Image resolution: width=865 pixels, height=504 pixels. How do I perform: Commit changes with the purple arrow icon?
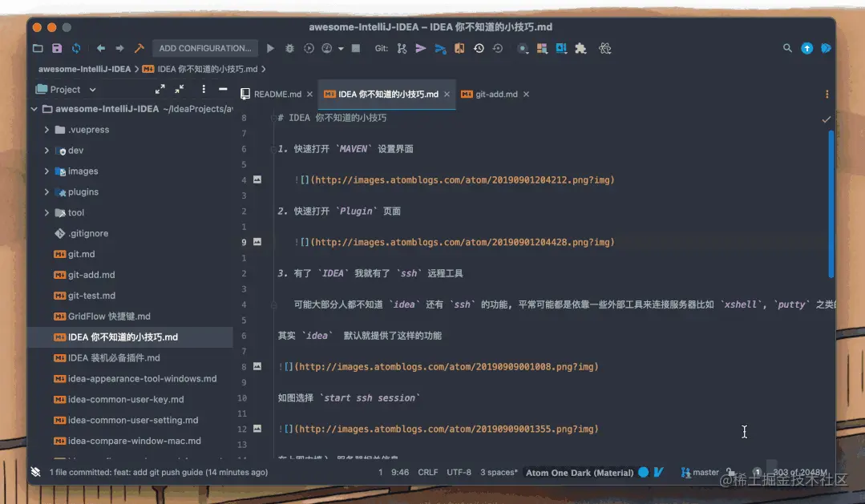tap(421, 49)
